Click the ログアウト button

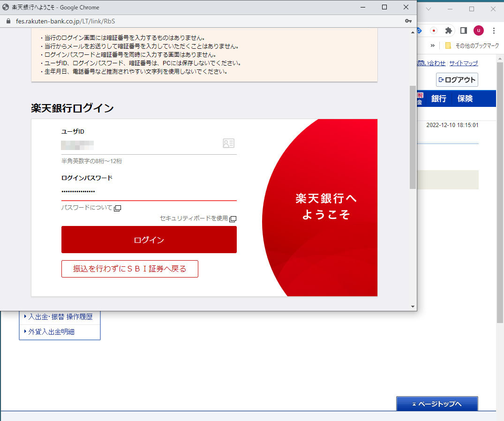(x=457, y=80)
